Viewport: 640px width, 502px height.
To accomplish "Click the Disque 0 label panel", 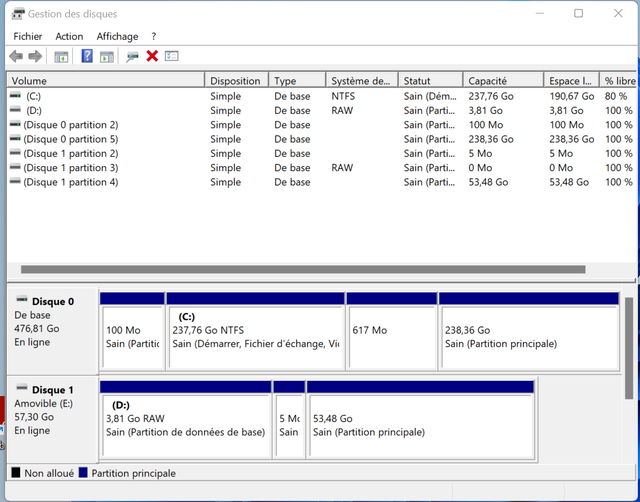I will point(53,331).
